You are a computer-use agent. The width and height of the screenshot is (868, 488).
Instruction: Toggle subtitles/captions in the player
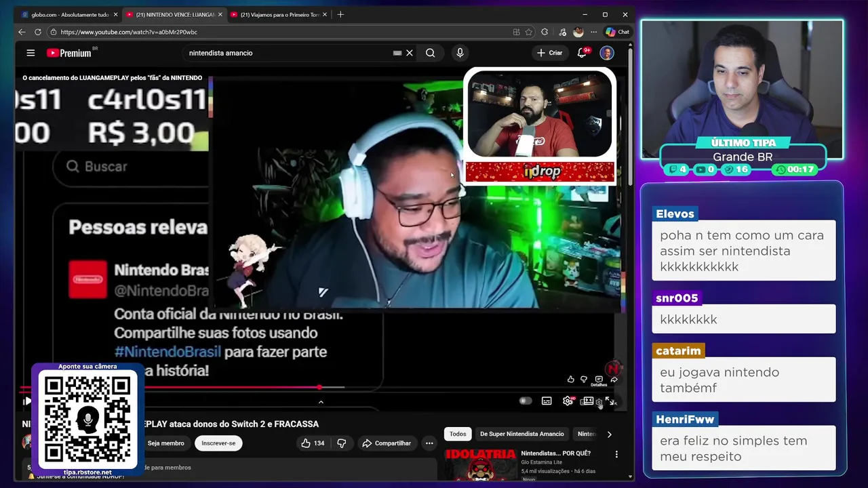[547, 401]
